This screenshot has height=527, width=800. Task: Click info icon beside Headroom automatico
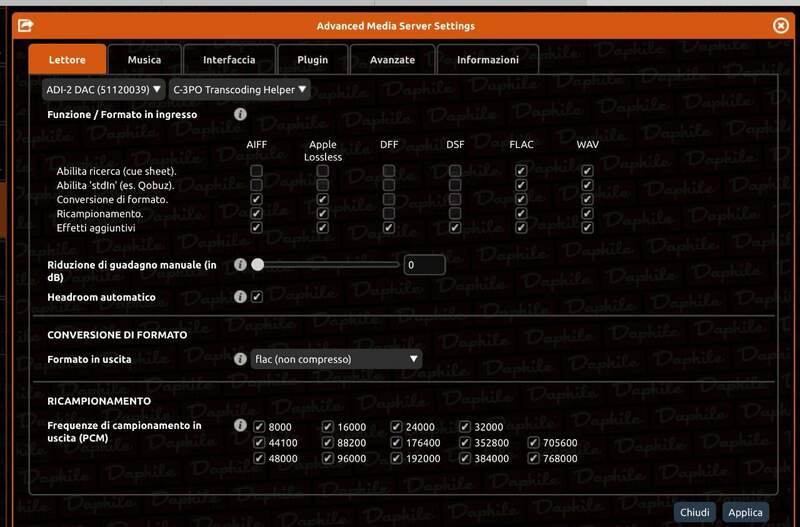240,297
